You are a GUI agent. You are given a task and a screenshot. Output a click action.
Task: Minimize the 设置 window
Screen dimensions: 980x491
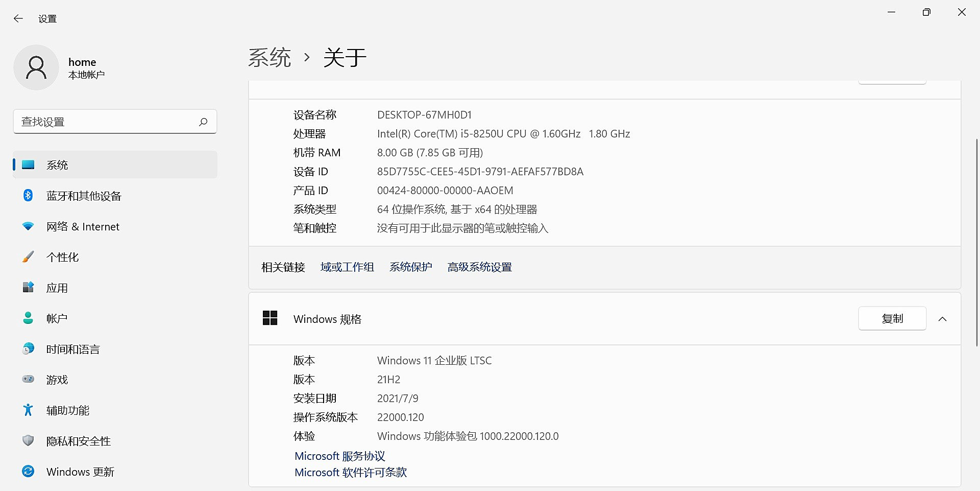[892, 12]
